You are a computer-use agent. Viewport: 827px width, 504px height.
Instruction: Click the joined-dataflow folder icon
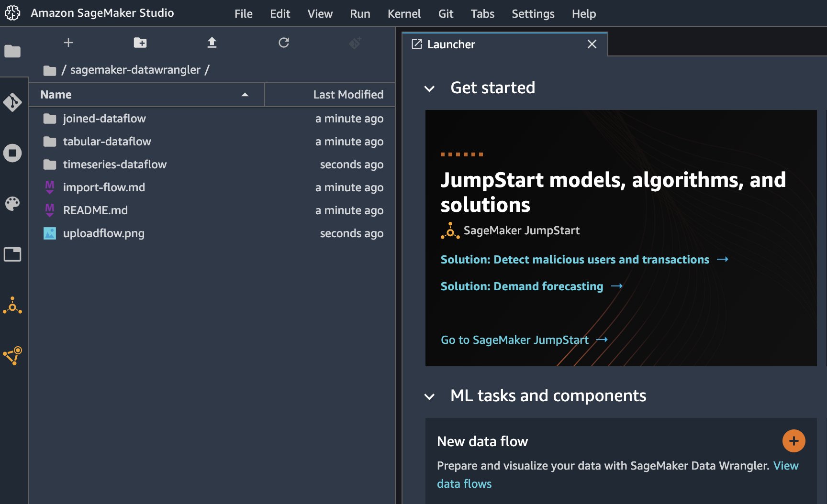click(x=50, y=119)
